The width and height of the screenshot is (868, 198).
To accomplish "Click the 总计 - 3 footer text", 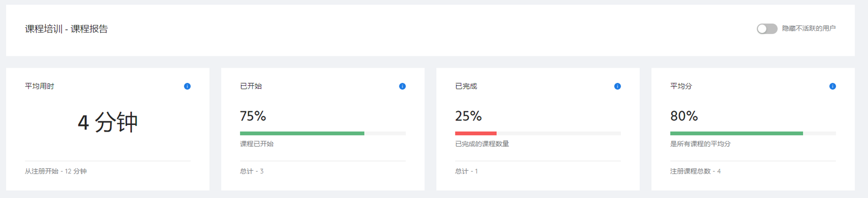I will pos(251,171).
